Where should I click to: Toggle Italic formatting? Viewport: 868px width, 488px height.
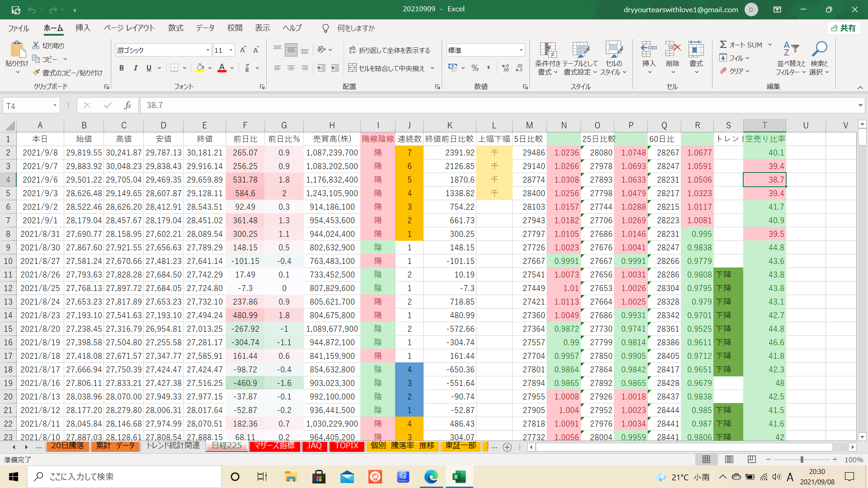[x=135, y=68]
